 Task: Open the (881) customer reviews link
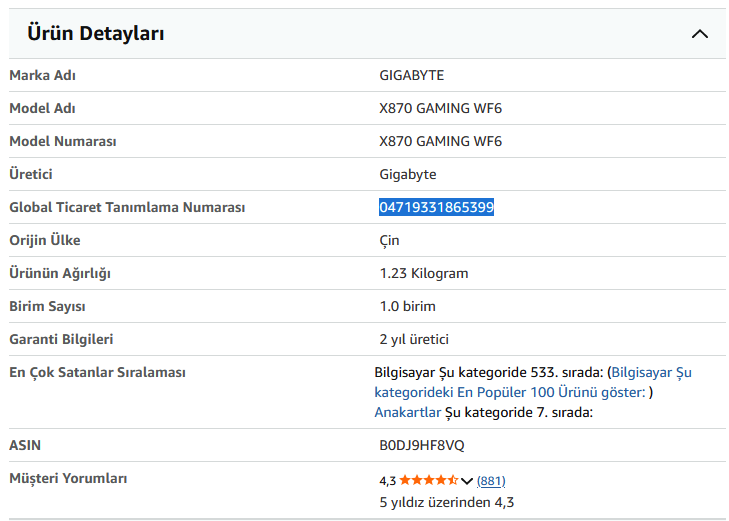[x=491, y=481]
